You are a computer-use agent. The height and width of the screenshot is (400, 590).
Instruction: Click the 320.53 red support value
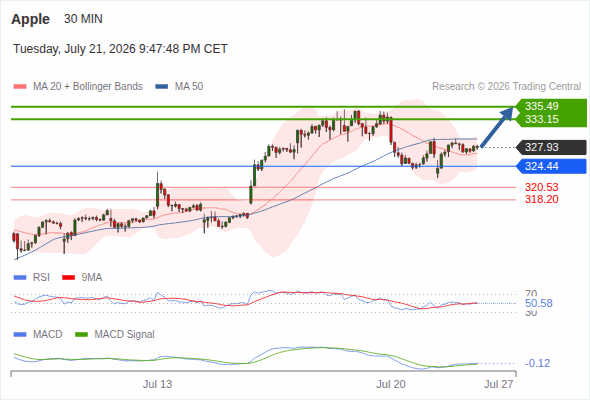click(541, 187)
